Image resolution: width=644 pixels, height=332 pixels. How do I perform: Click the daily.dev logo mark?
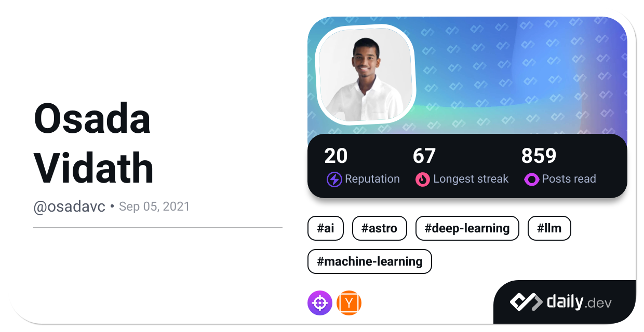(526, 302)
